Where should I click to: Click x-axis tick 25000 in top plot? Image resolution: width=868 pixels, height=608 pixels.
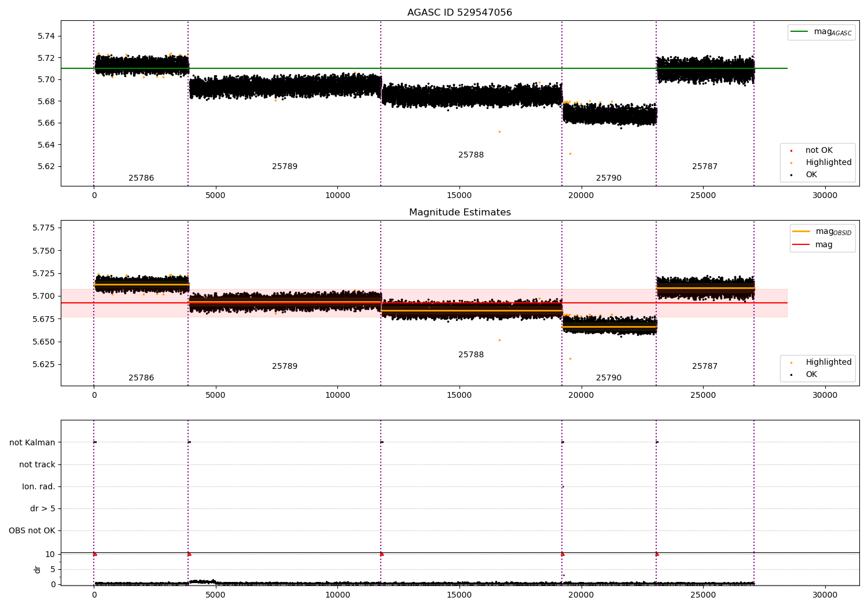click(703, 195)
